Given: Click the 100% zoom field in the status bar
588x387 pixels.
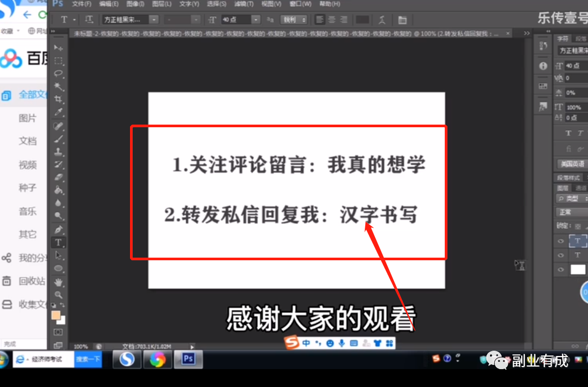Looking at the screenshot, I should (80, 346).
